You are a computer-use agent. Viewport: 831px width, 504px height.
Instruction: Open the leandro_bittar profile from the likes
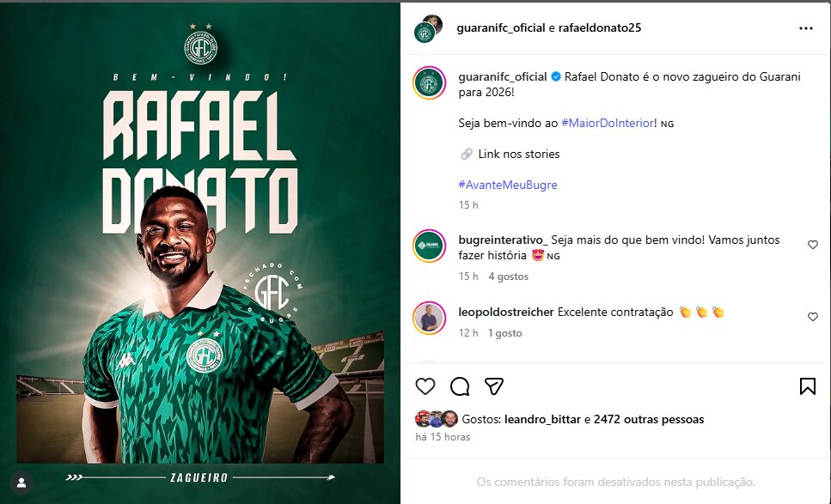[x=543, y=419]
